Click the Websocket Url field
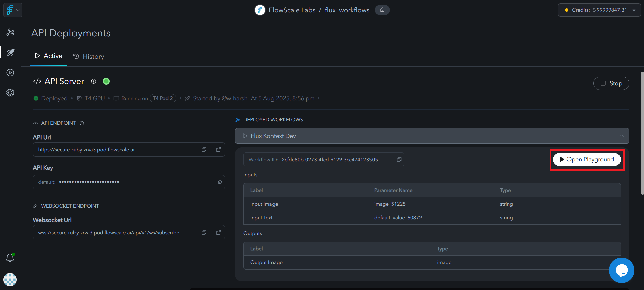 129,233
